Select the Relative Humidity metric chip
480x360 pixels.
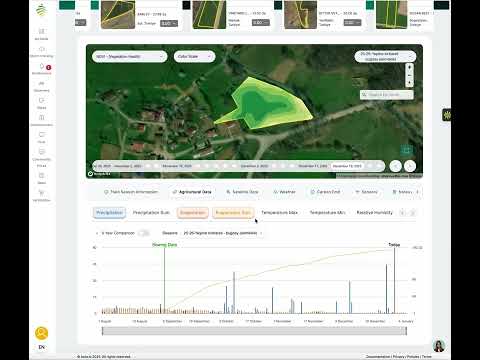point(375,213)
